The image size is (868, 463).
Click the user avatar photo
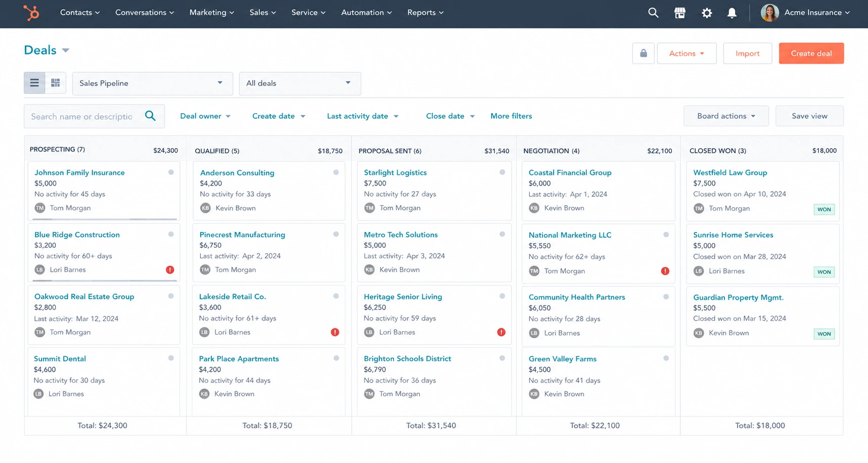[769, 13]
